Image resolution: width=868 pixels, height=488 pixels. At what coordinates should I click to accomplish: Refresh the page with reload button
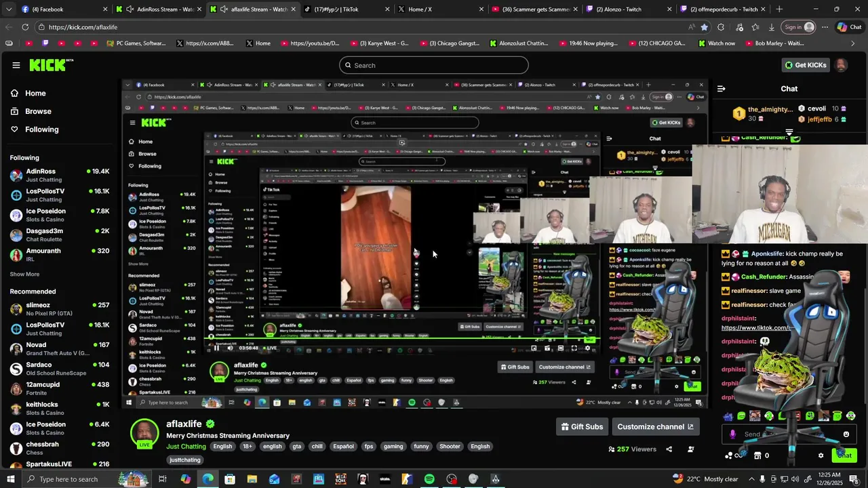click(x=25, y=27)
